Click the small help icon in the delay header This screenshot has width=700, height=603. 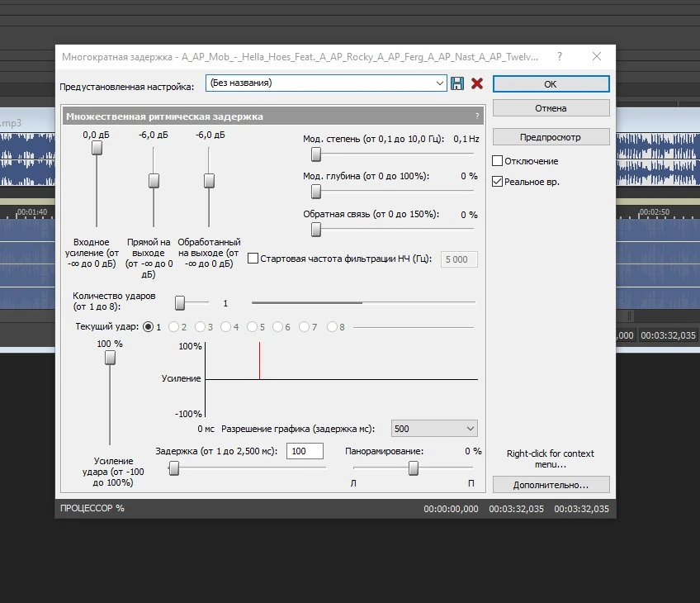click(x=477, y=116)
